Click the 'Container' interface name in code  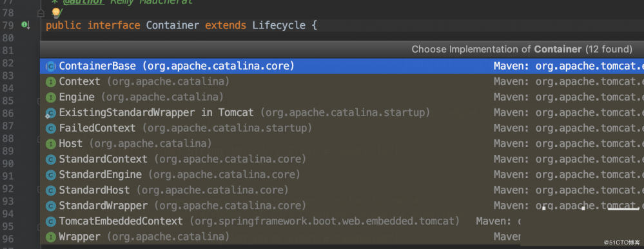click(173, 25)
